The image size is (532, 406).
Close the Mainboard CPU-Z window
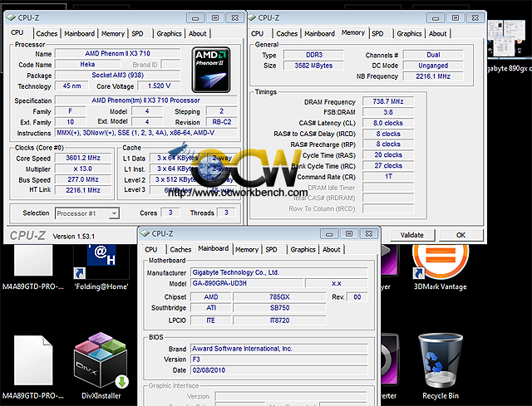(x=369, y=234)
